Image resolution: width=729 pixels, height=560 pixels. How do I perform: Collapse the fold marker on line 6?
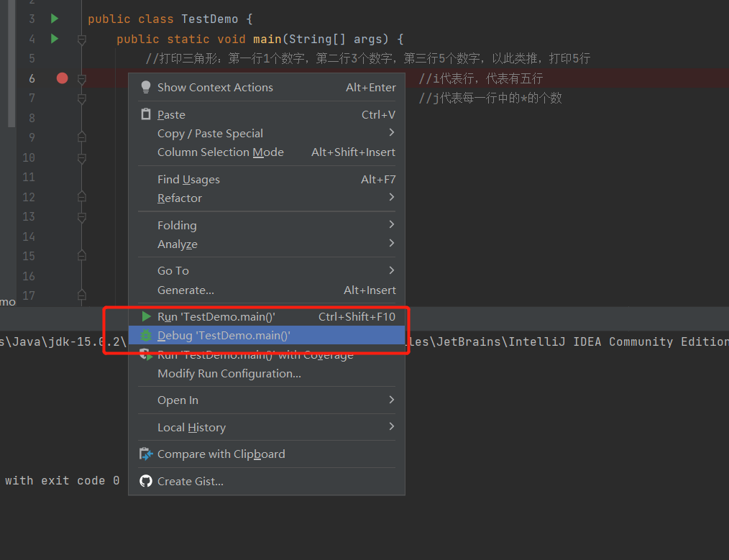(82, 80)
